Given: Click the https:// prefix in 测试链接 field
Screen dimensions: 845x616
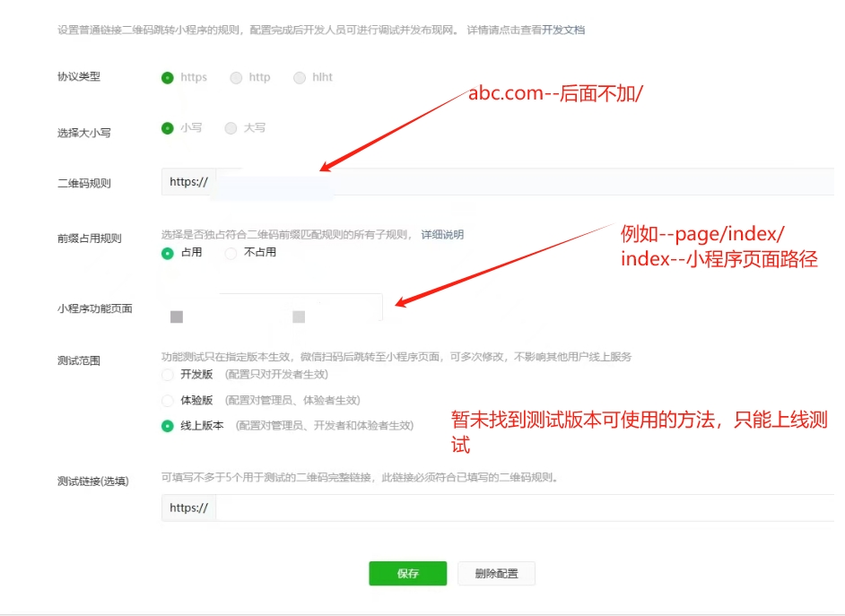Looking at the screenshot, I should click(x=188, y=508).
